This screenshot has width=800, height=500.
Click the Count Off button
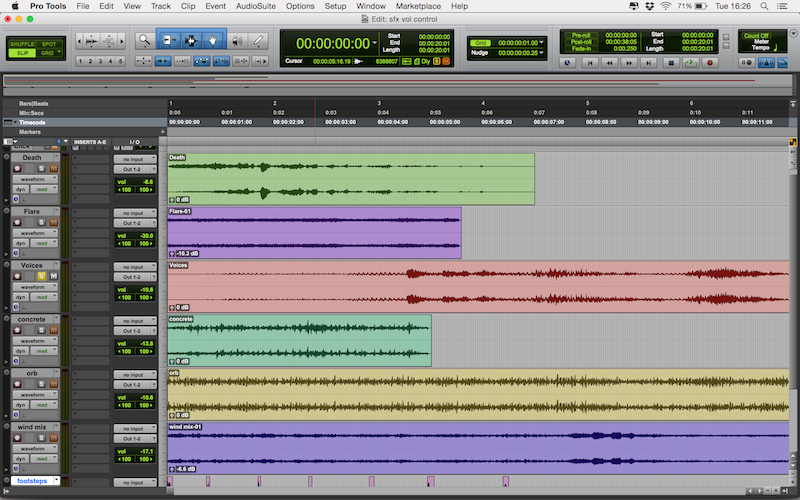pyautogui.click(x=757, y=36)
